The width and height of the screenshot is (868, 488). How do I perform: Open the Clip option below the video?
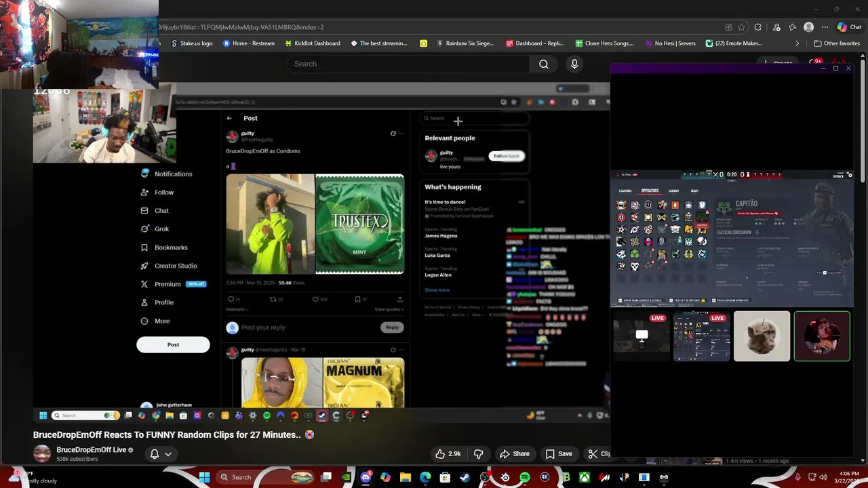599,453
